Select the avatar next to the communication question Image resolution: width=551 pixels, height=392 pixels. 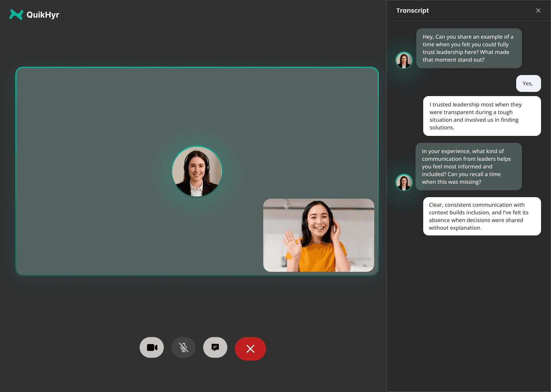404,183
